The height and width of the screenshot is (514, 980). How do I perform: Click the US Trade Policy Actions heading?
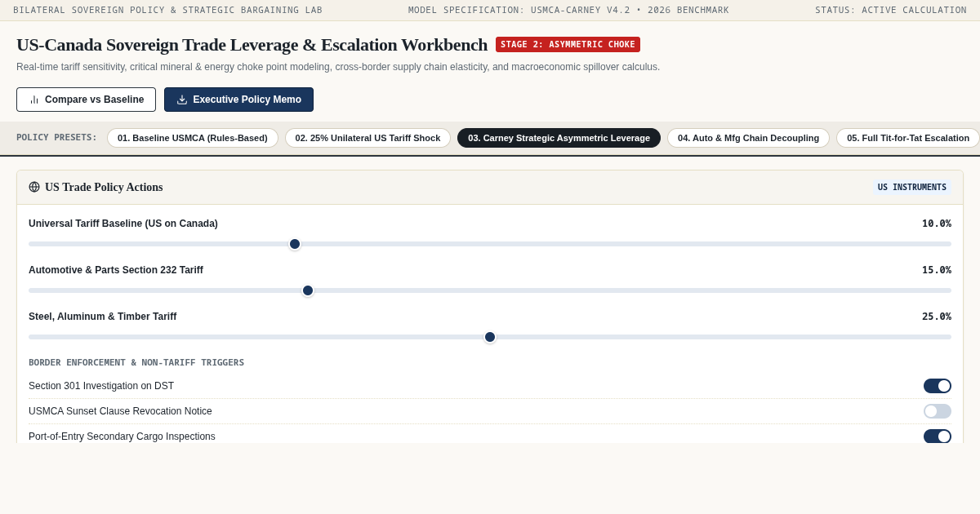coord(104,188)
